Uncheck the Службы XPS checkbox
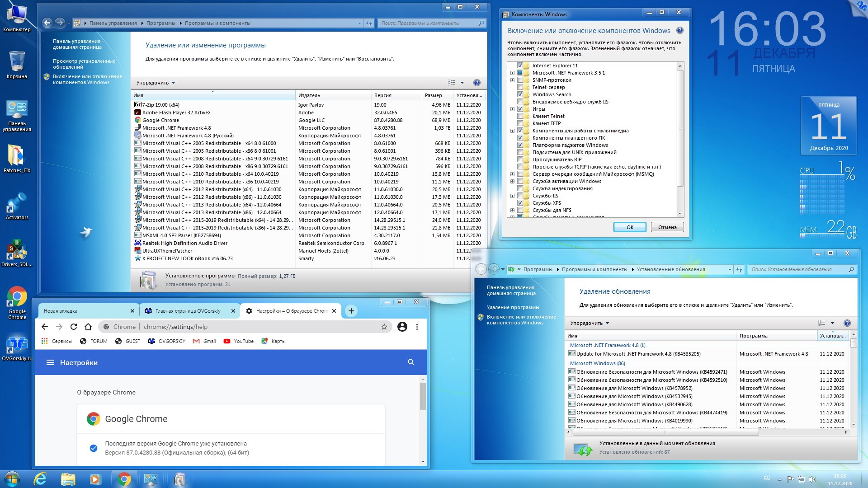 click(x=520, y=203)
